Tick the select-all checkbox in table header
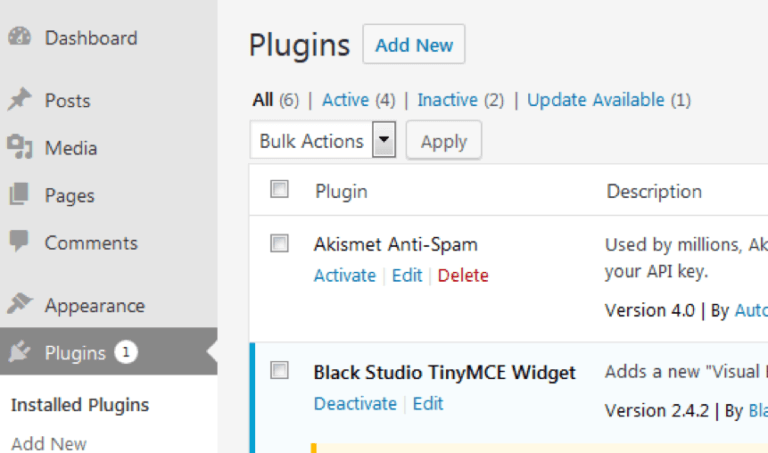 [280, 189]
